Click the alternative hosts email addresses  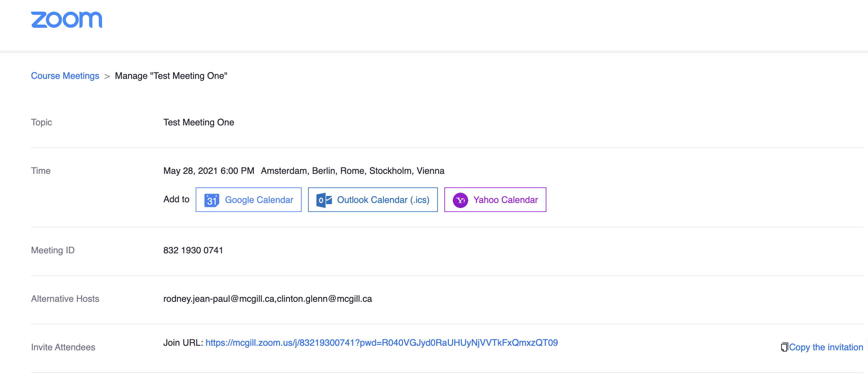click(x=268, y=299)
